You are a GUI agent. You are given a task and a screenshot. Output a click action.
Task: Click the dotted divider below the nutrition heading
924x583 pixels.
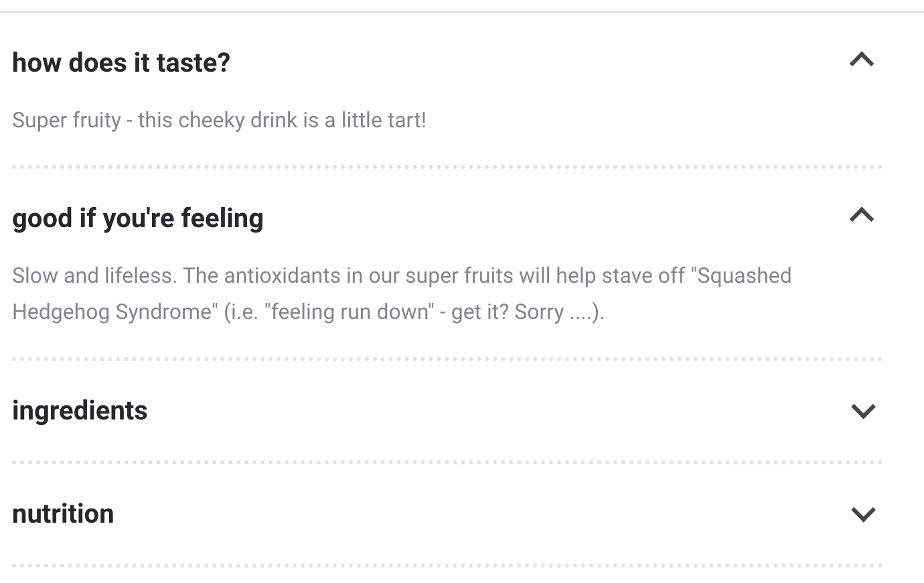[x=447, y=566]
